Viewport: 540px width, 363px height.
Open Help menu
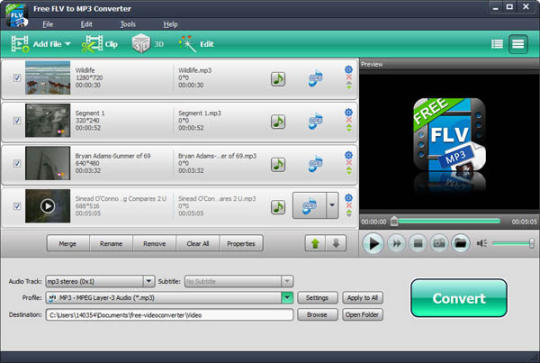pos(170,24)
